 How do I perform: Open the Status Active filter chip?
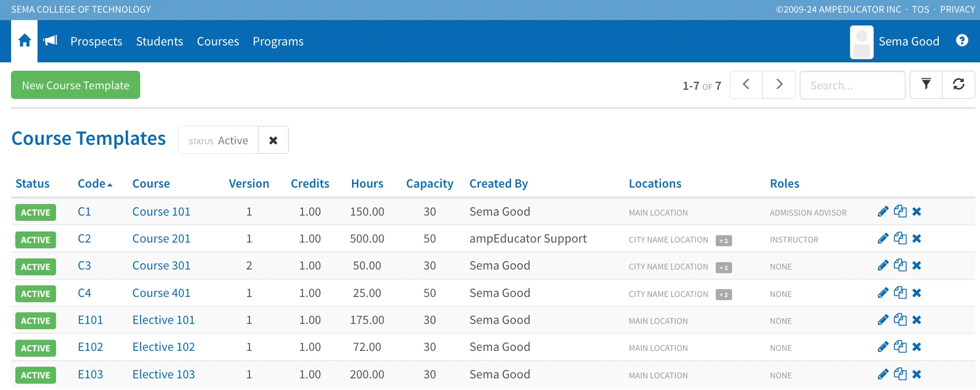pyautogui.click(x=218, y=140)
